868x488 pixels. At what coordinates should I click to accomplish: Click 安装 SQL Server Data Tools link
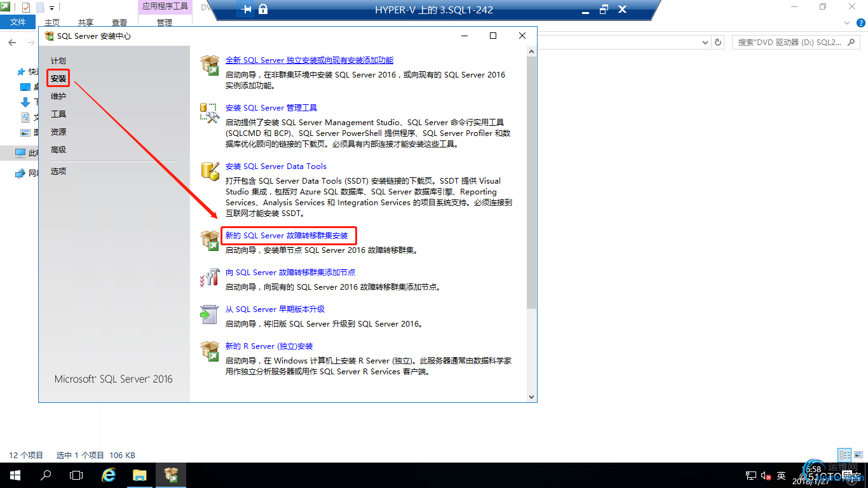pos(276,166)
